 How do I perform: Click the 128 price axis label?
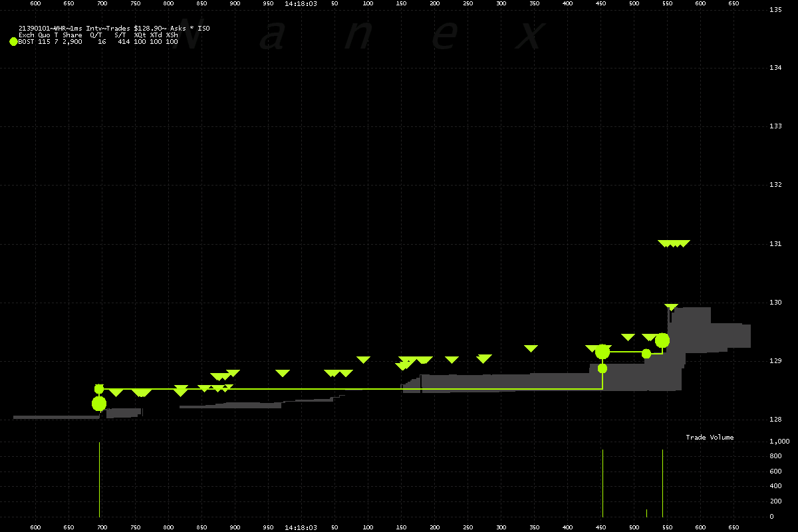point(775,420)
